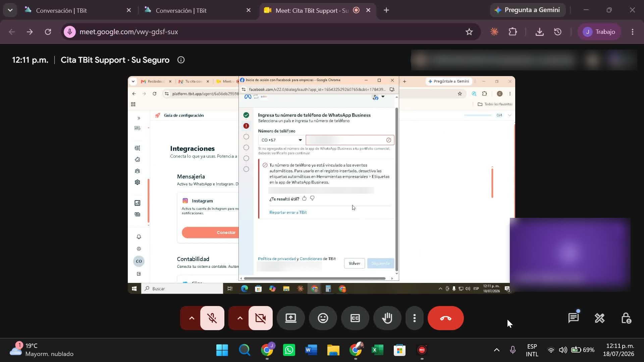This screenshot has width=644, height=362.
Task: Open the chat panel with everyone
Action: pyautogui.click(x=573, y=318)
